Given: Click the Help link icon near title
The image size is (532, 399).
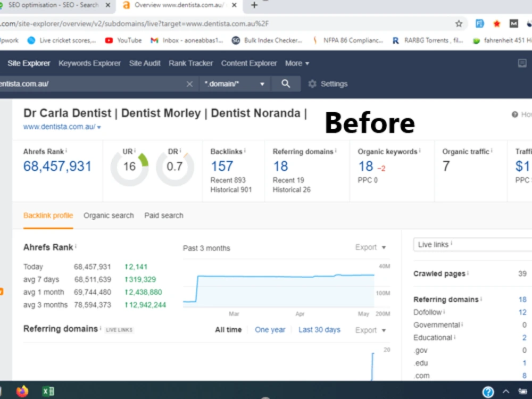Looking at the screenshot, I should (x=514, y=115).
